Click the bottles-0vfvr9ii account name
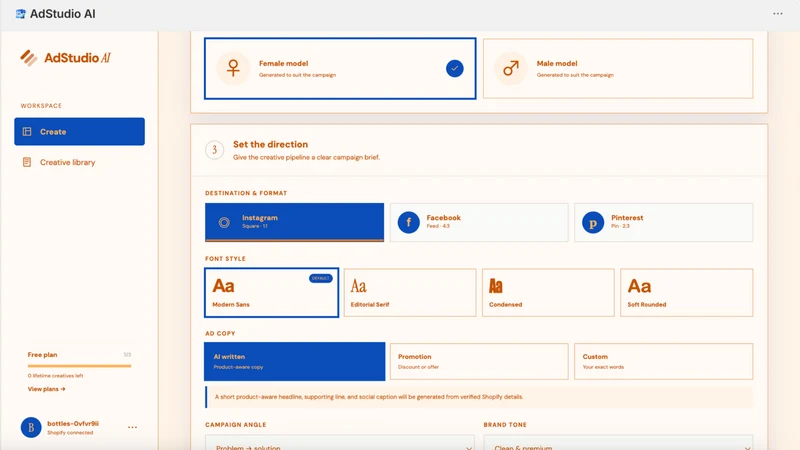Screen dimensions: 800x450 (x=73, y=423)
